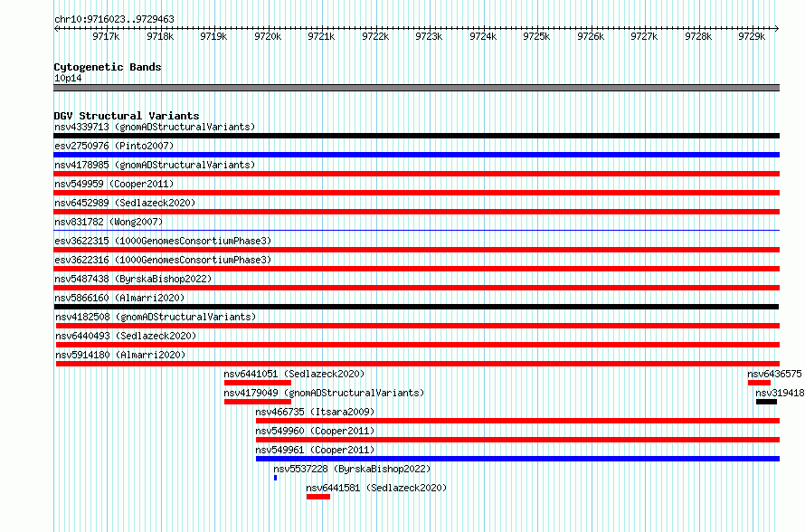Viewport: 805px width, 532px height.
Task: Click the short red bar under nsv4179049
Action: pyautogui.click(x=258, y=402)
